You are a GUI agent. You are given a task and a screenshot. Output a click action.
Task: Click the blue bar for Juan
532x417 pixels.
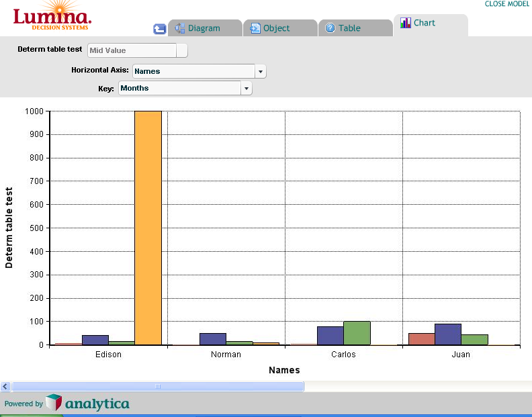pyautogui.click(x=448, y=334)
